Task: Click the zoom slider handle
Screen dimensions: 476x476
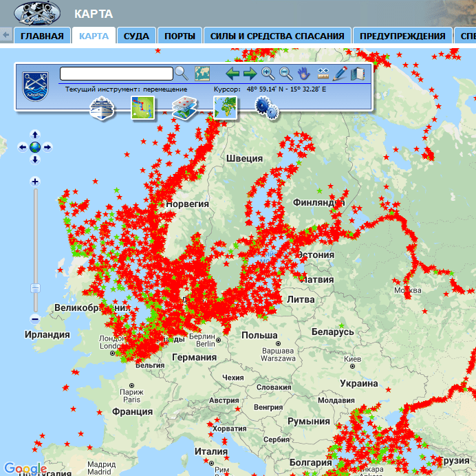Action: point(35,288)
